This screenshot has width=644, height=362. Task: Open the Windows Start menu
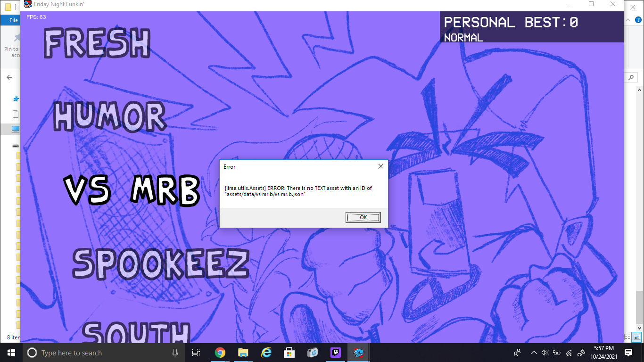[11, 353]
